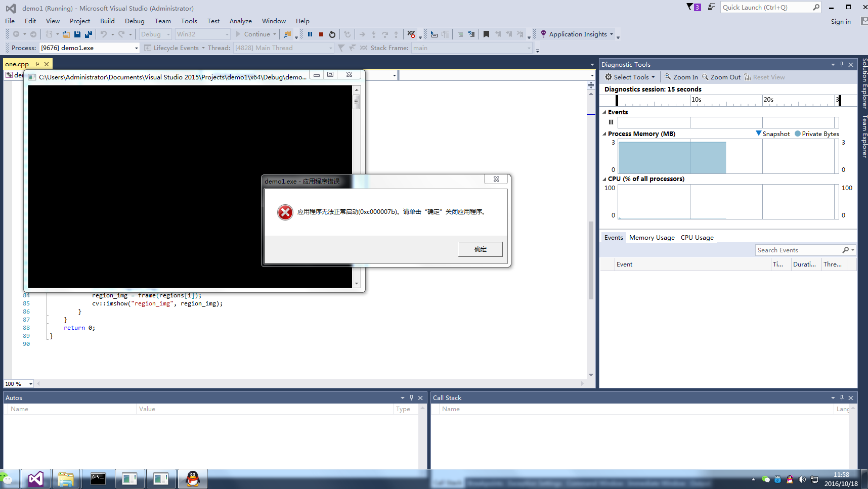The width and height of the screenshot is (868, 489).
Task: Open the Diagnostic Tools window options dropdown
Action: click(x=833, y=64)
